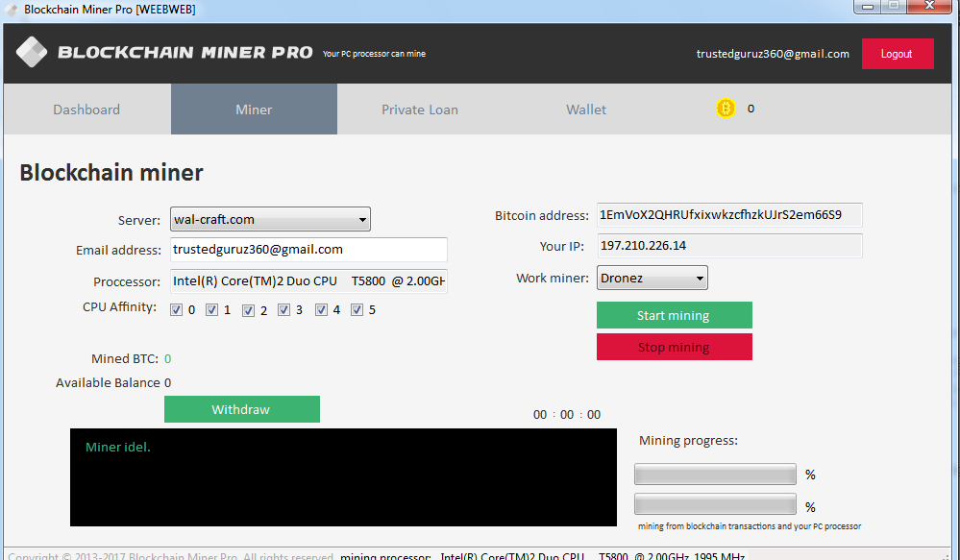Close the Blockchain Miner Pro window

coord(929,6)
